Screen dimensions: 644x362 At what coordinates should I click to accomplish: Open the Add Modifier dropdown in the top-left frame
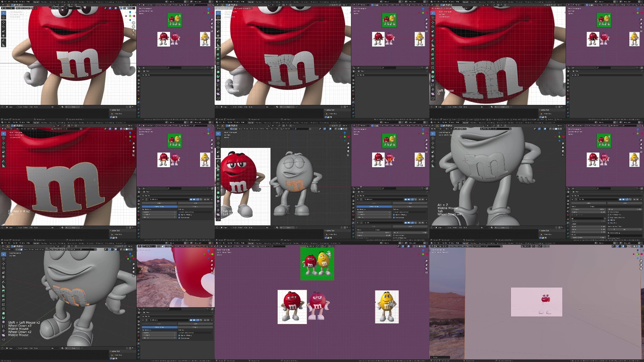point(177,75)
